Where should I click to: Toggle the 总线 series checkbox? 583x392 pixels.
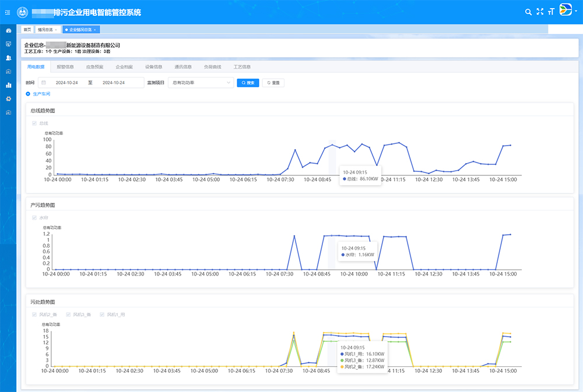coord(34,123)
